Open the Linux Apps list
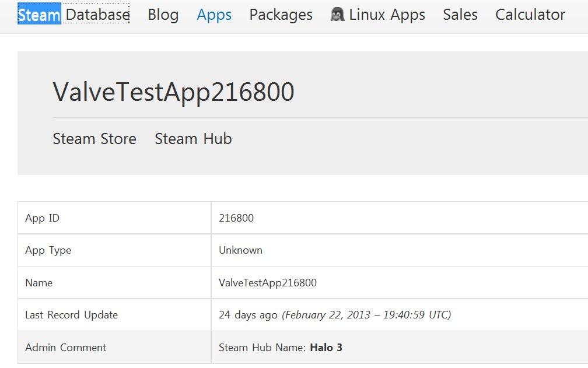Screen dimensions: 588x368 tap(387, 15)
